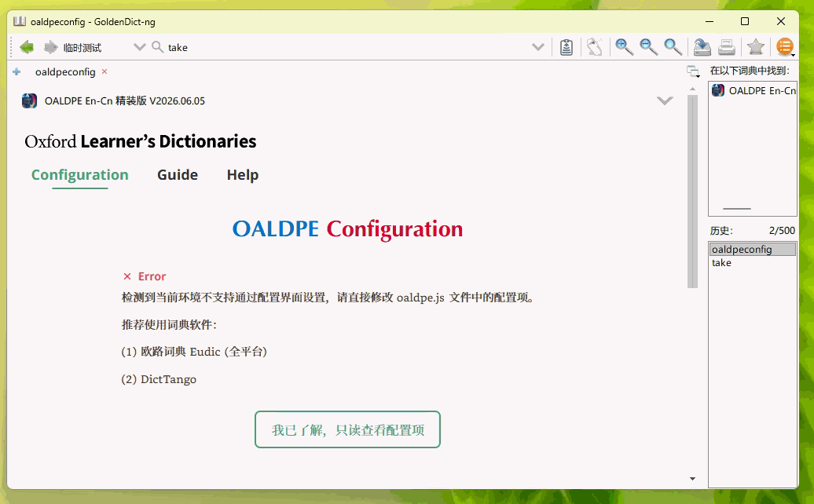Click the 2/500 history count

coord(782,231)
